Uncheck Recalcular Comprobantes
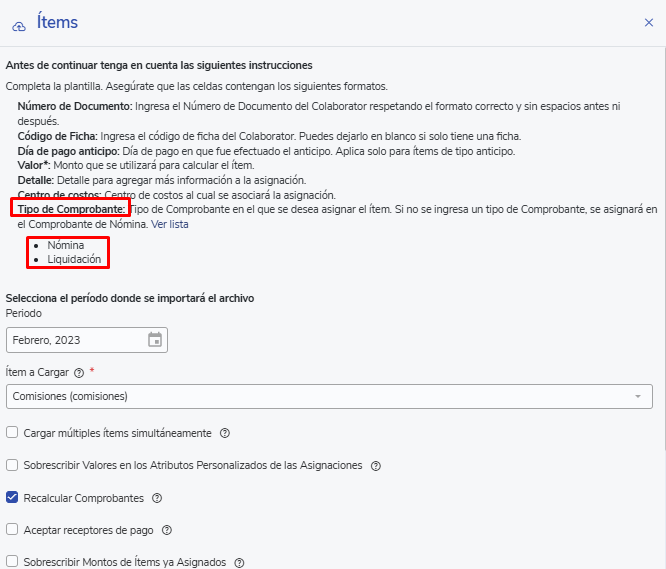666x569 pixels. [x=12, y=497]
